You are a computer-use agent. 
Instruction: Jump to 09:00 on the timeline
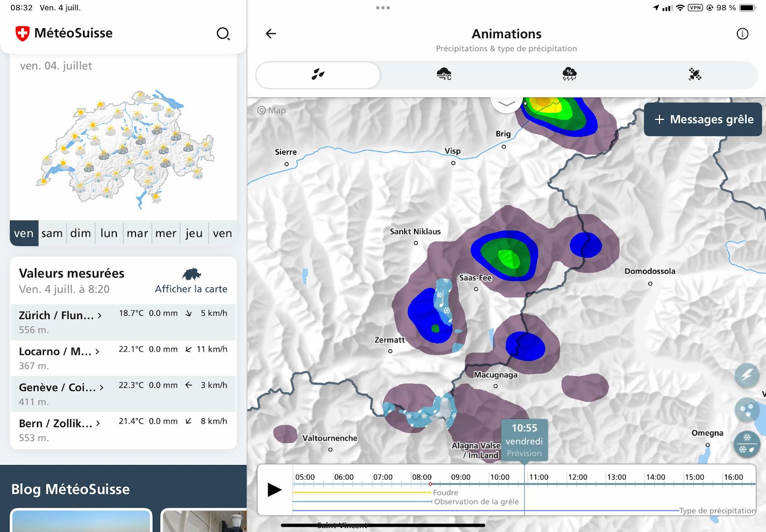(461, 477)
